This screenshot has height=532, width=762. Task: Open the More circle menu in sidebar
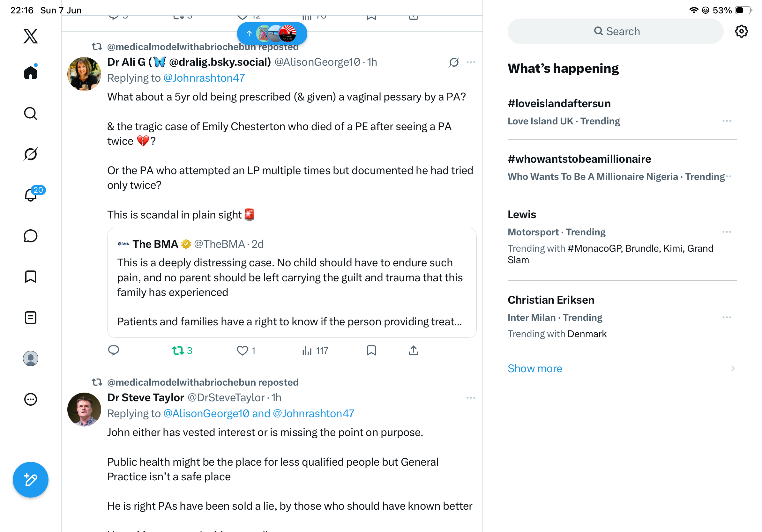(x=31, y=399)
